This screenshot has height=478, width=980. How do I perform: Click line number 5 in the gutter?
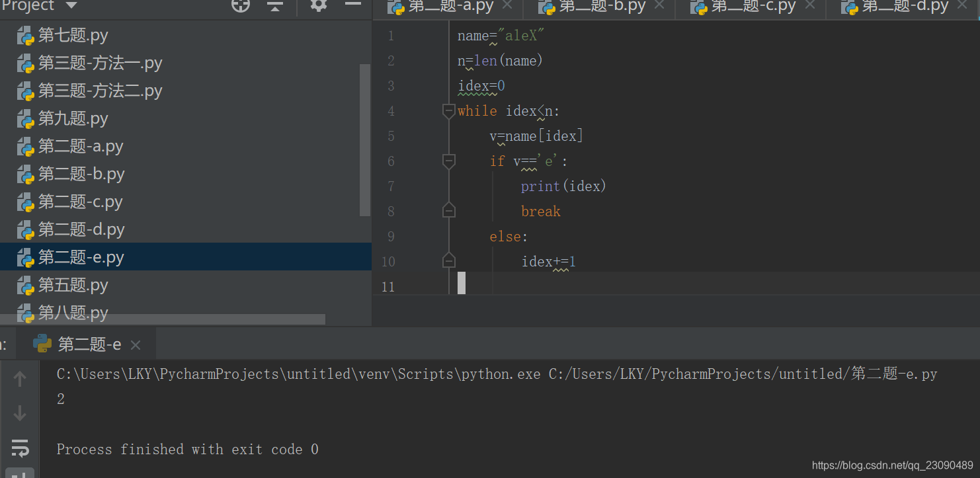point(390,136)
